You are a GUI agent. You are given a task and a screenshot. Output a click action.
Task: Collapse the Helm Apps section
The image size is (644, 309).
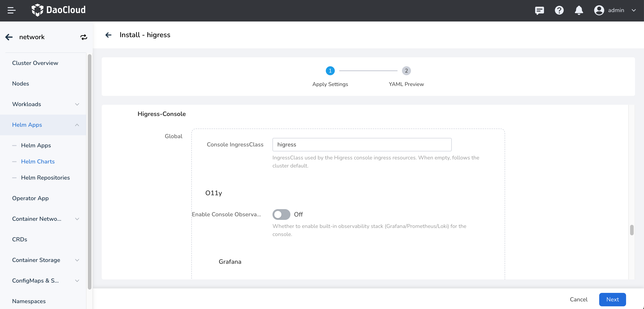coord(77,125)
